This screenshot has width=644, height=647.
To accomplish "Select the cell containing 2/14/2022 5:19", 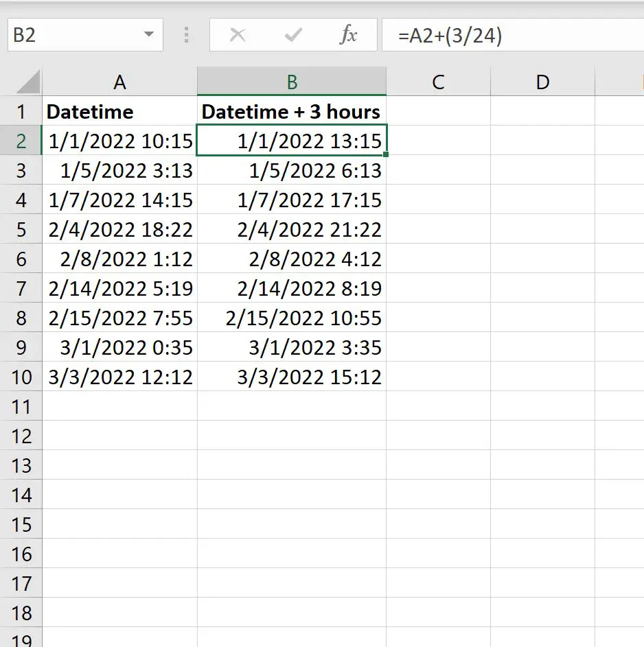I will (119, 288).
